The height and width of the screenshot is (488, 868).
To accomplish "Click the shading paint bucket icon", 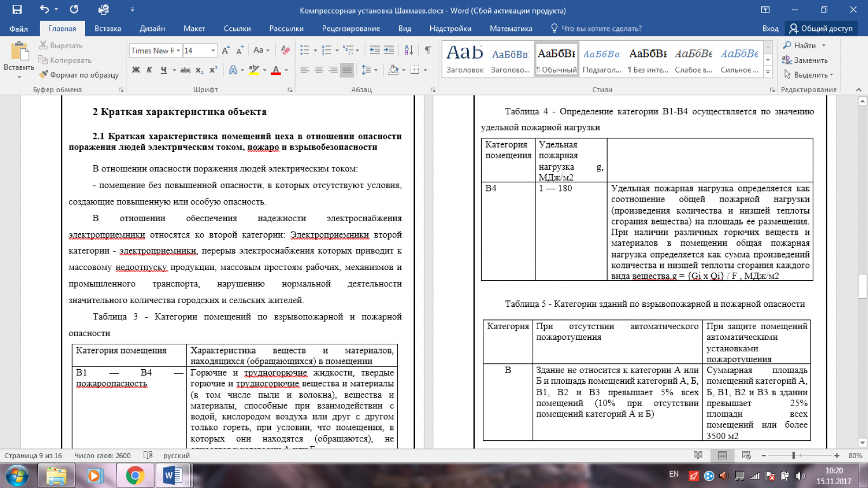I will click(x=393, y=70).
